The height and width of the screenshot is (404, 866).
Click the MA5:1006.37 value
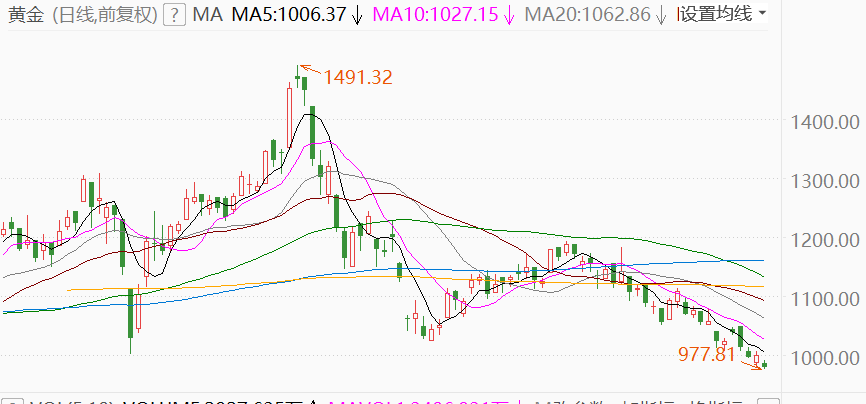tap(291, 15)
